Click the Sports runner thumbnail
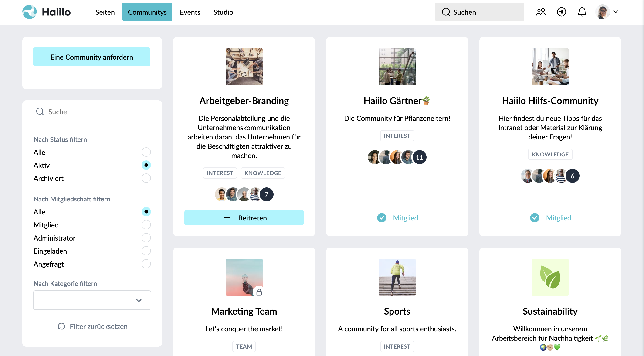Screen dimensions: 644x356 point(397,277)
